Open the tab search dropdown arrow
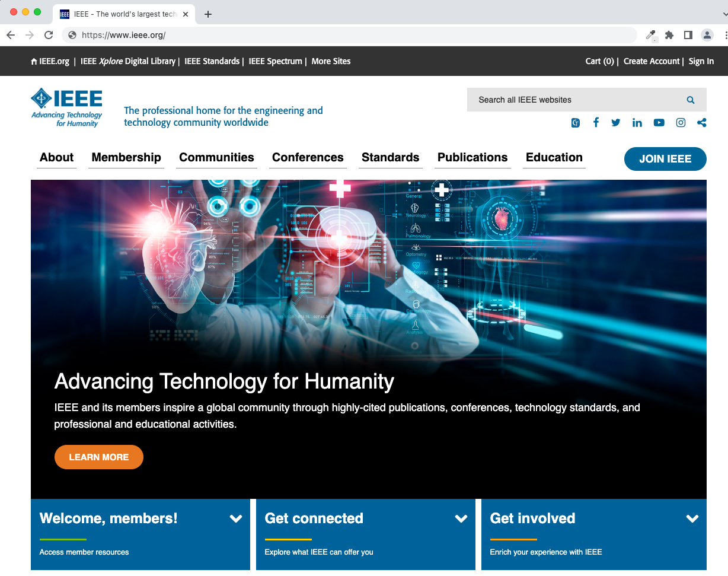728x576 pixels. (x=725, y=13)
